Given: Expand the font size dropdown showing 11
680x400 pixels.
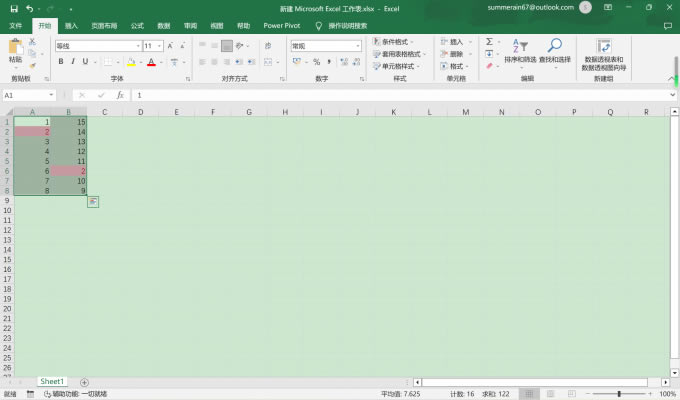Looking at the screenshot, I should [x=160, y=46].
